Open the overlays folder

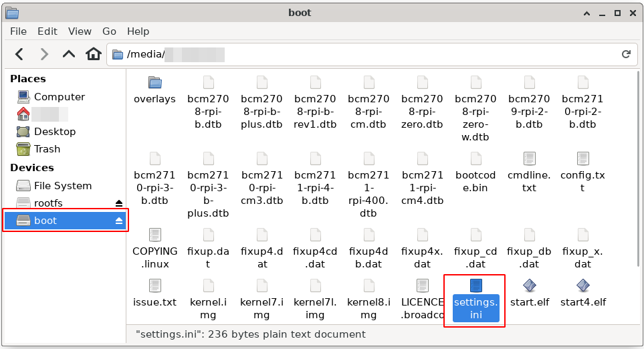pos(155,90)
